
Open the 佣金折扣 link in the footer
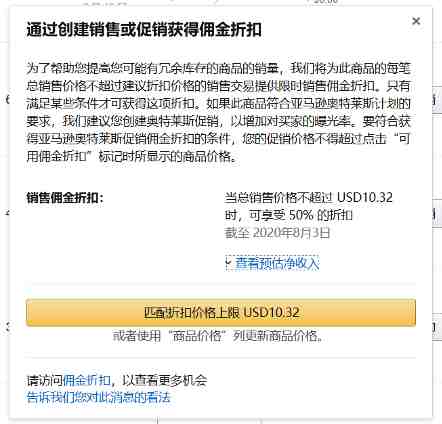click(x=86, y=380)
